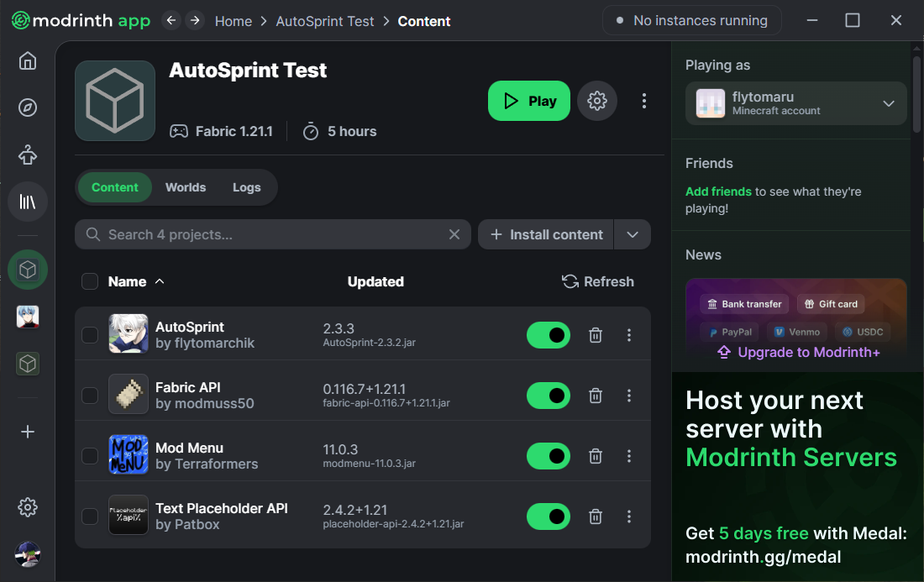The image size is (924, 582).
Task: Expand the Install content dropdown arrow
Action: click(x=633, y=234)
